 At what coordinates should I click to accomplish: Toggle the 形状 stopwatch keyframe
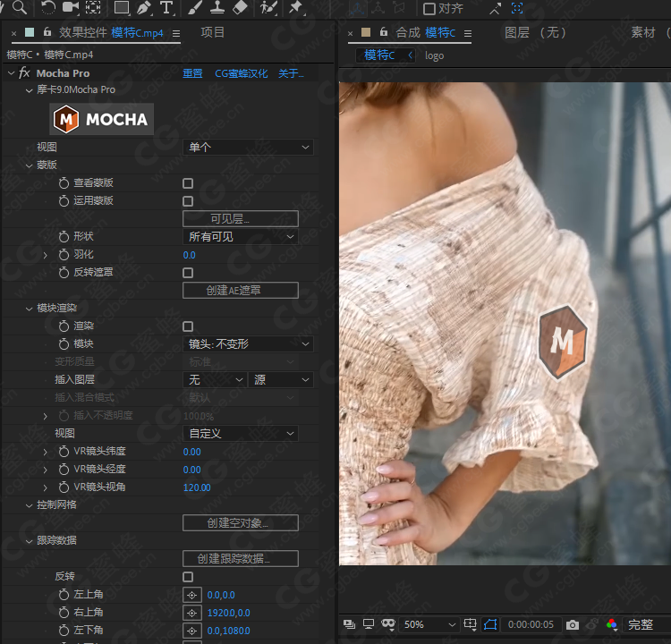pos(64,237)
